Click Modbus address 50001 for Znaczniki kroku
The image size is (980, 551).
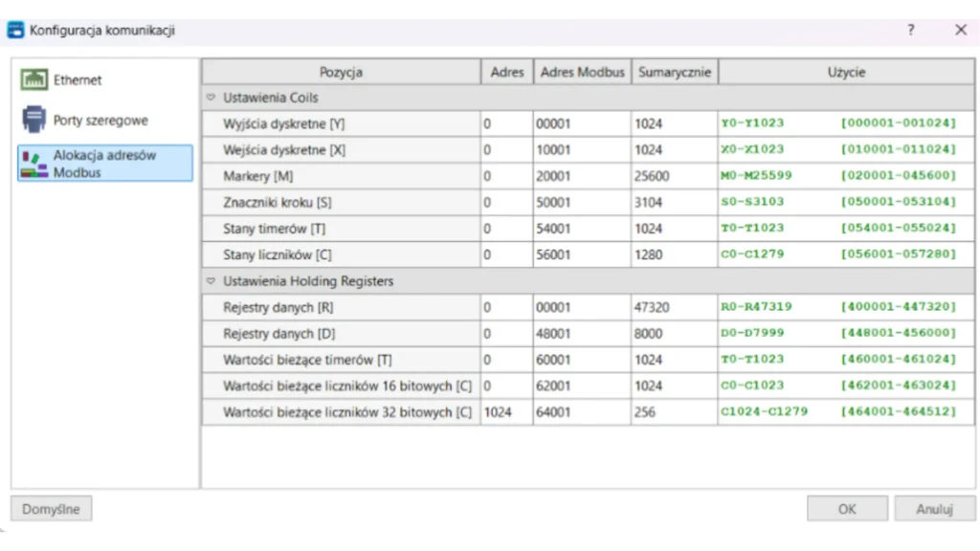(582, 203)
